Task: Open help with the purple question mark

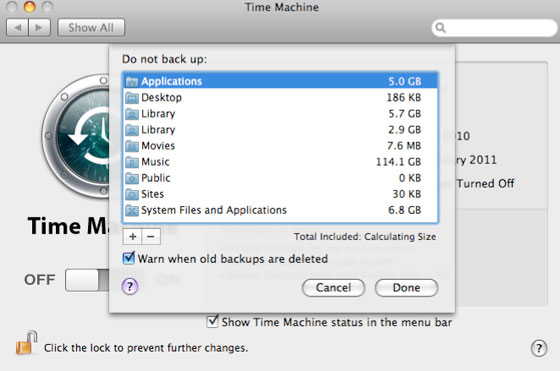Action: coord(130,286)
